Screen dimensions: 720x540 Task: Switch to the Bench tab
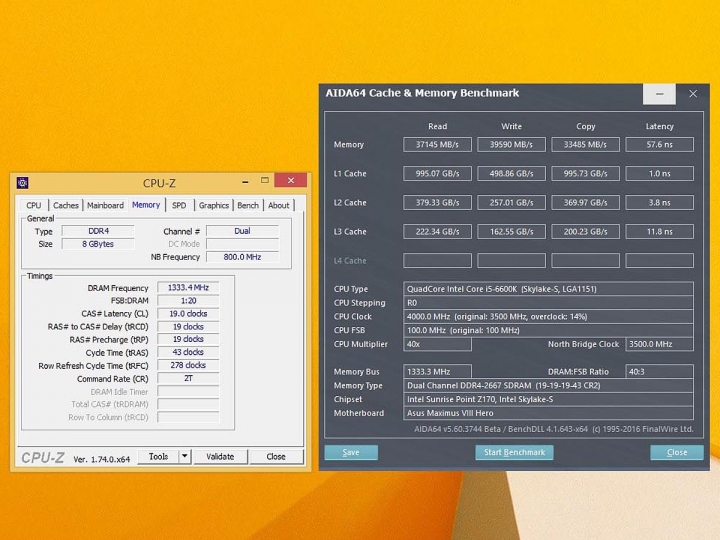(248, 205)
